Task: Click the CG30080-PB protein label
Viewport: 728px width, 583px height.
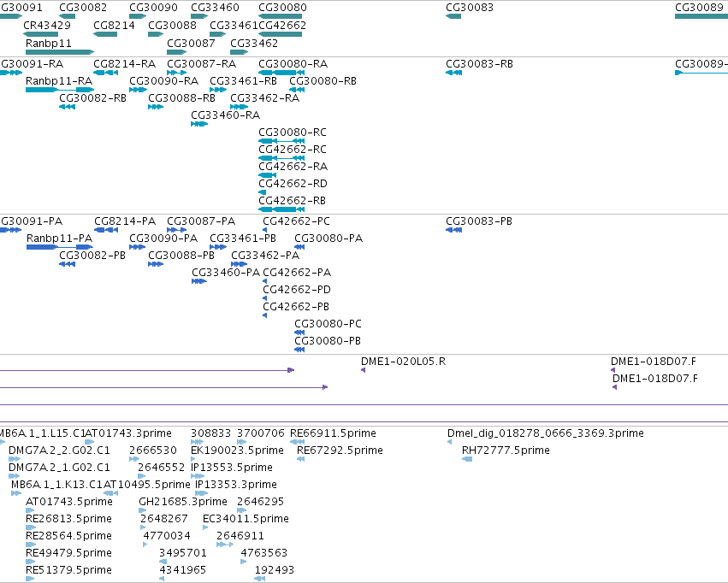Action: [x=328, y=341]
